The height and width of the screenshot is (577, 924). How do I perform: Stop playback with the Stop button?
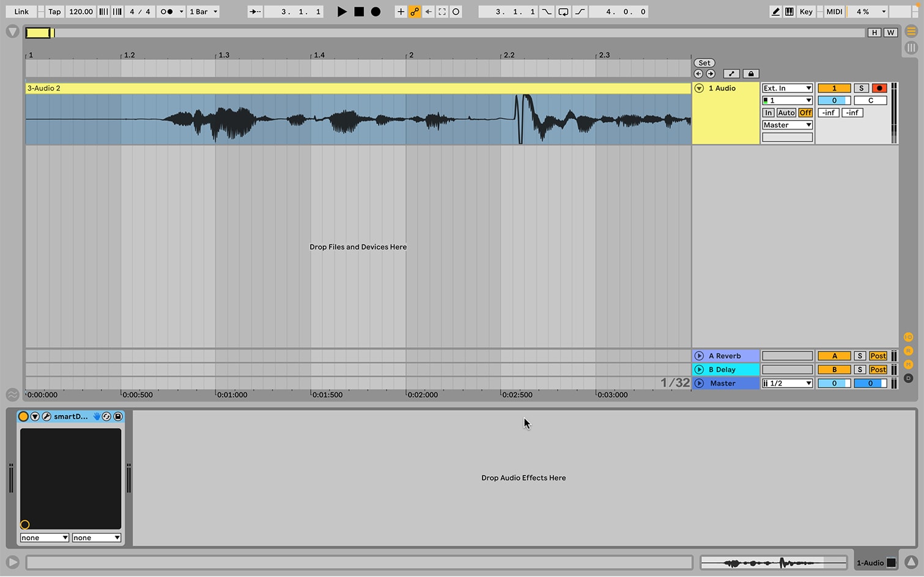pos(359,12)
